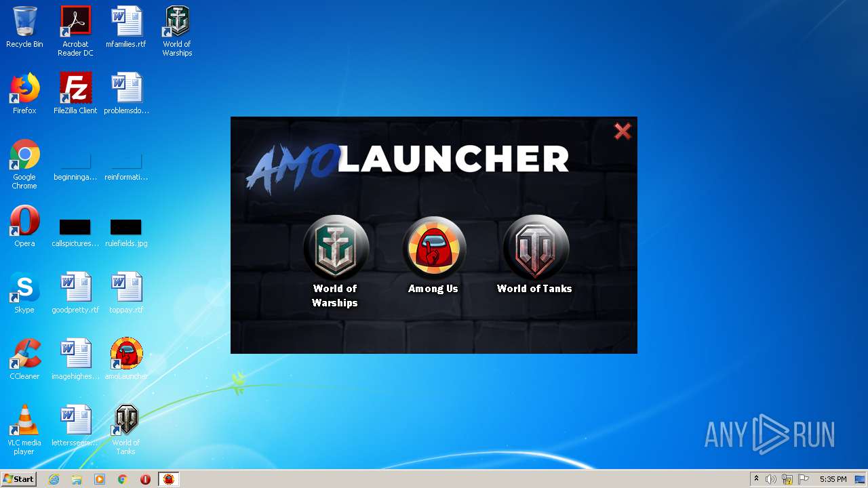
Task: Launch Among Us from AmoLauncher
Action: (x=434, y=247)
